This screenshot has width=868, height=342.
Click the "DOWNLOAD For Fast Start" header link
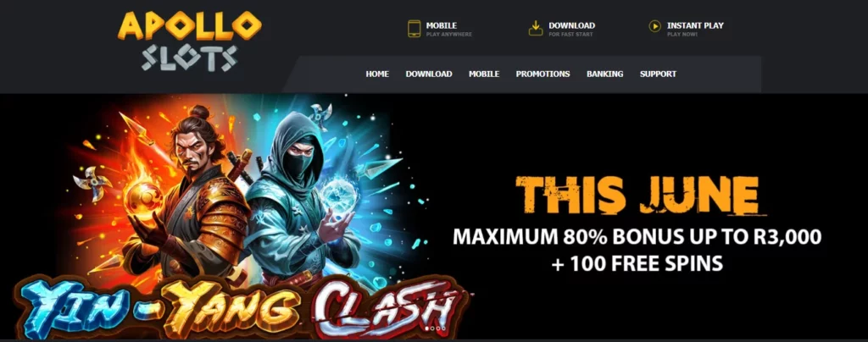[562, 29]
